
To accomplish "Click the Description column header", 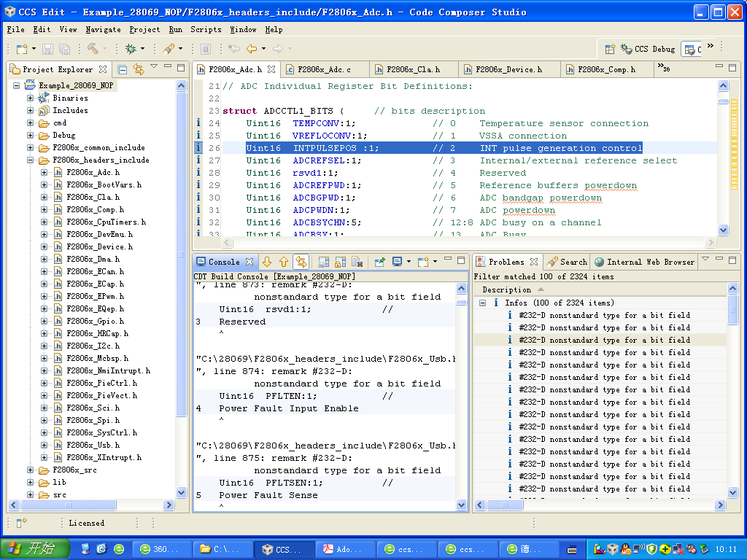I will pos(506,289).
